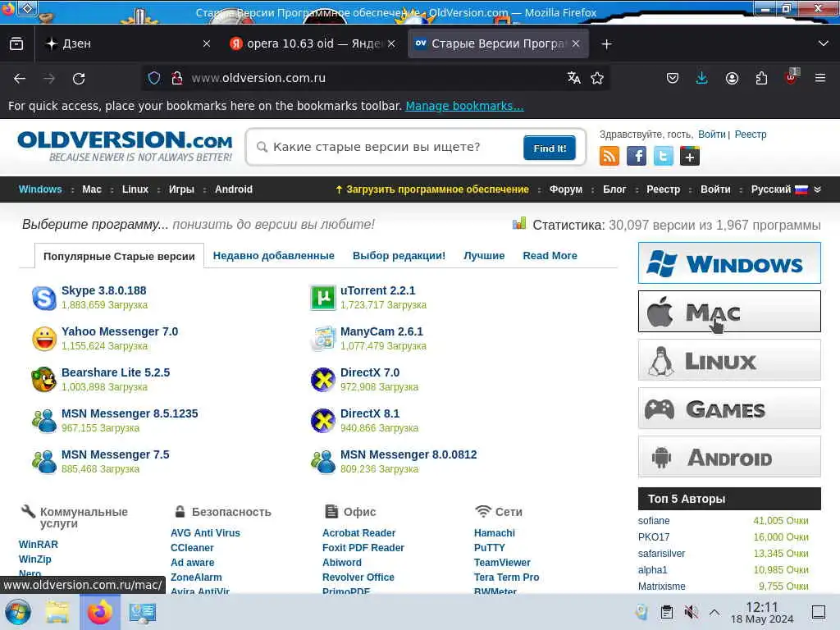Screen dimensions: 840x630
Task: Open Firefox View icon in the tab bar
Action: pos(16,44)
